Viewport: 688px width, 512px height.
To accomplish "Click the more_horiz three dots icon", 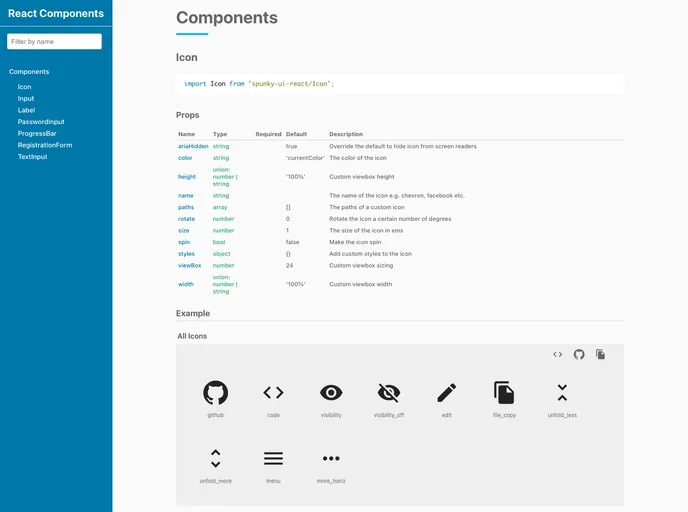I will 331,458.
